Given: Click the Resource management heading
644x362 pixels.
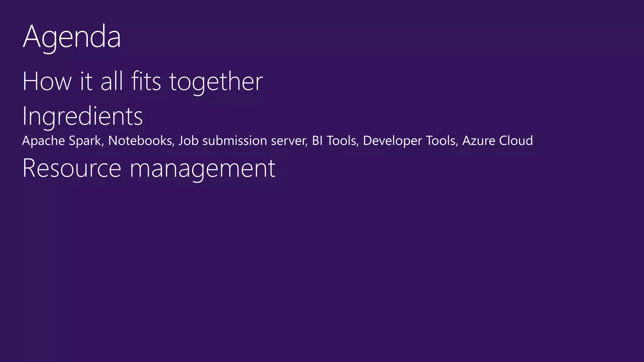Looking at the screenshot, I should click(149, 169).
